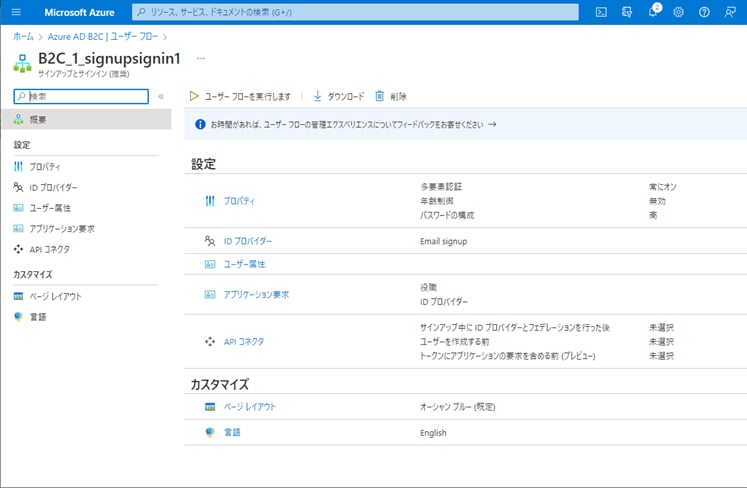Run the user flow with ユーザー フローを実行します

tap(240, 96)
